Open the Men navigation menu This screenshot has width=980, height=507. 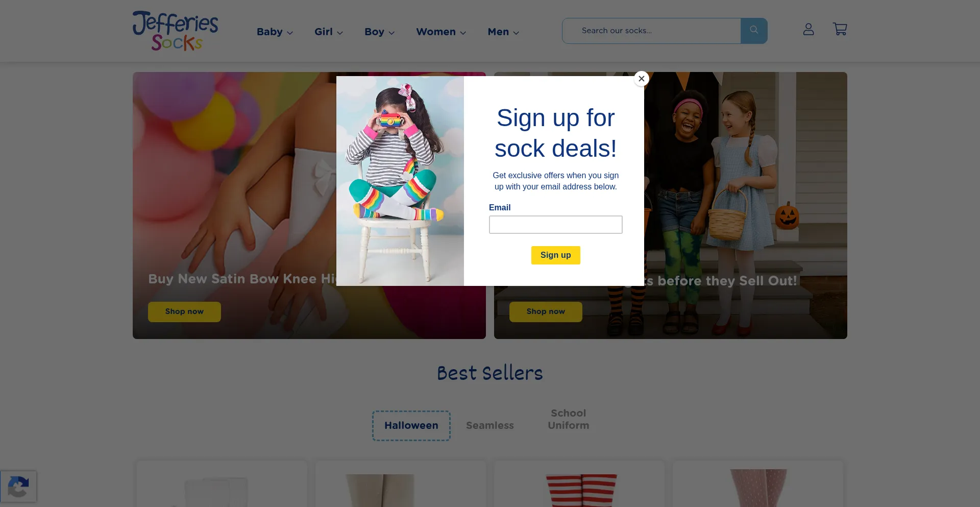coord(503,32)
